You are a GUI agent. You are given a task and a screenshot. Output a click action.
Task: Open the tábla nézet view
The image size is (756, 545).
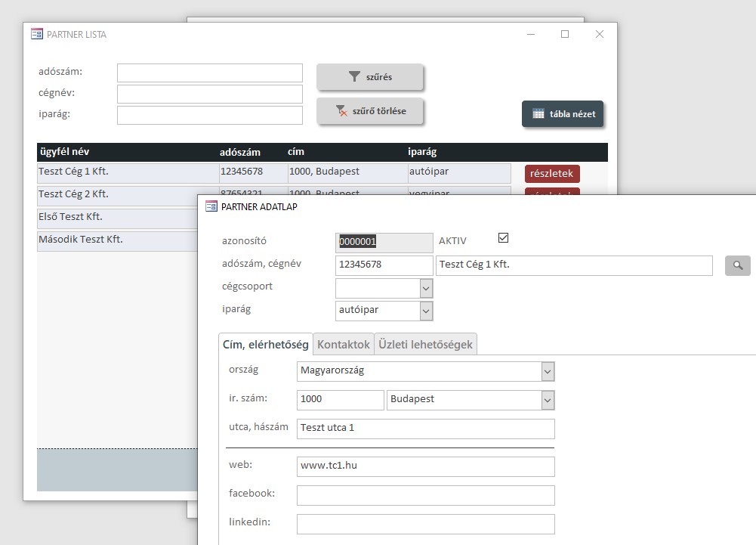[563, 114]
